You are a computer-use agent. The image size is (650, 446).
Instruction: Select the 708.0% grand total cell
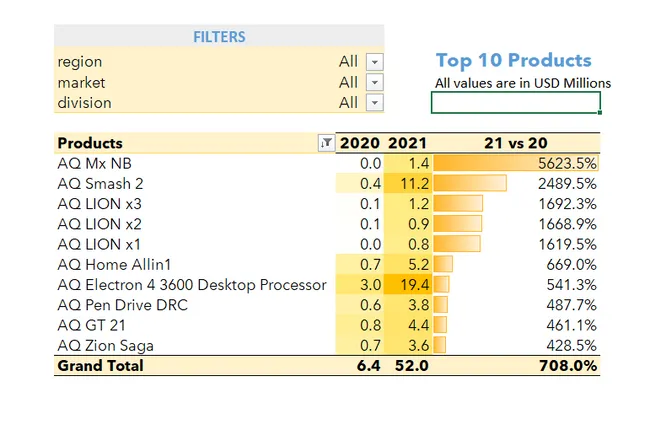pos(516,366)
